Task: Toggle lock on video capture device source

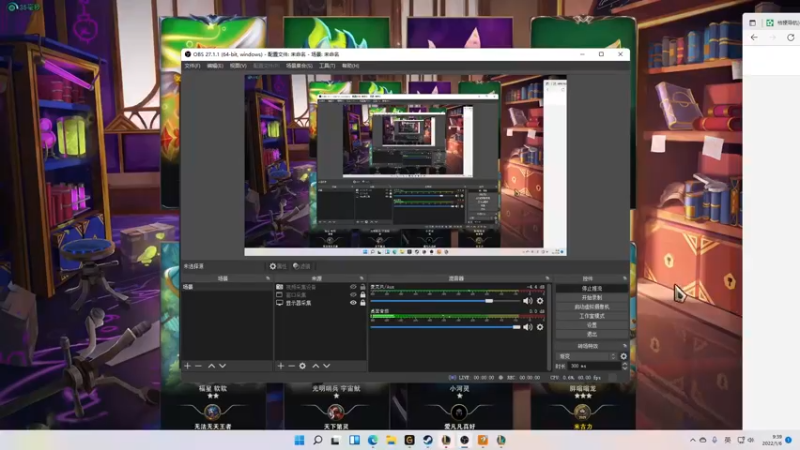Action: (363, 287)
